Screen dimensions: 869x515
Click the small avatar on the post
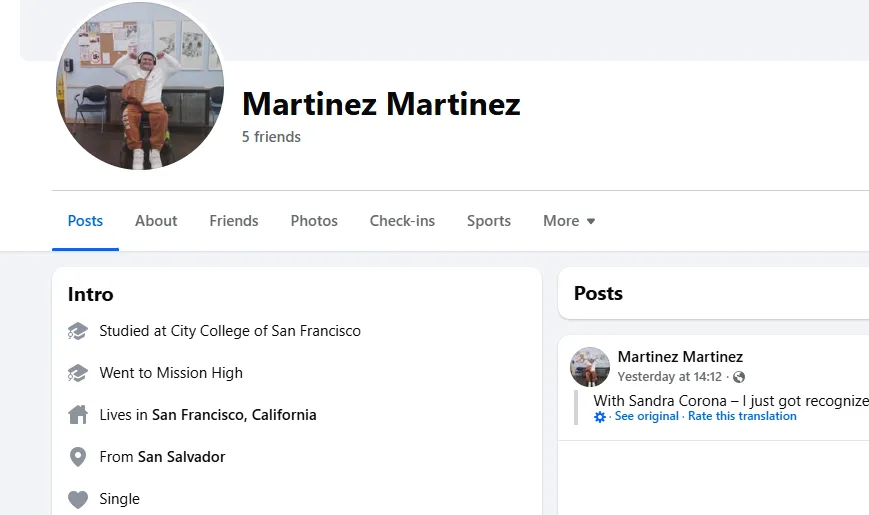pyautogui.click(x=590, y=367)
